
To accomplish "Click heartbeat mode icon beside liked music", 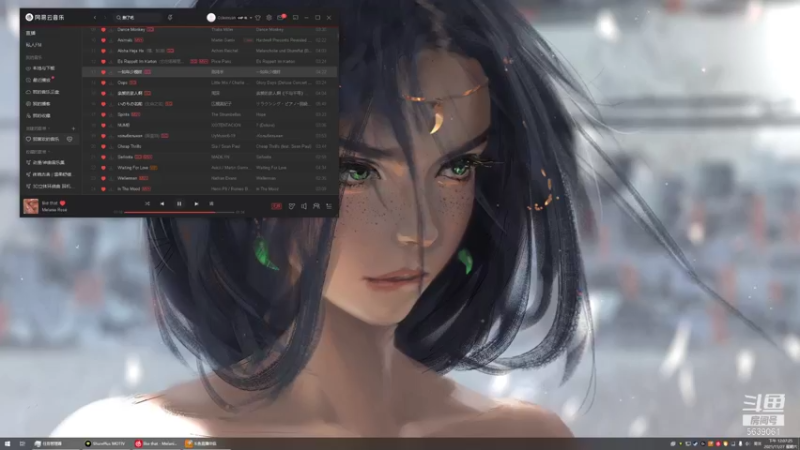I will pyautogui.click(x=69, y=139).
